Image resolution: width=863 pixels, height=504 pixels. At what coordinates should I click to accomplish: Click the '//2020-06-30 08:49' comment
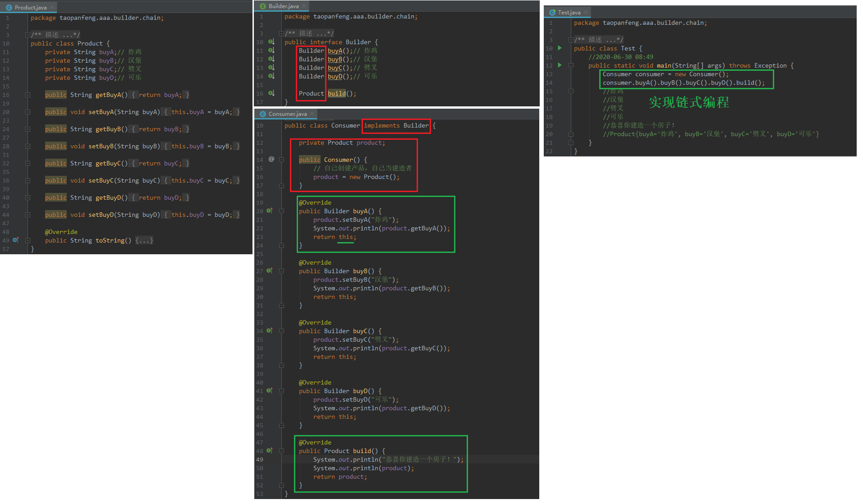click(621, 57)
